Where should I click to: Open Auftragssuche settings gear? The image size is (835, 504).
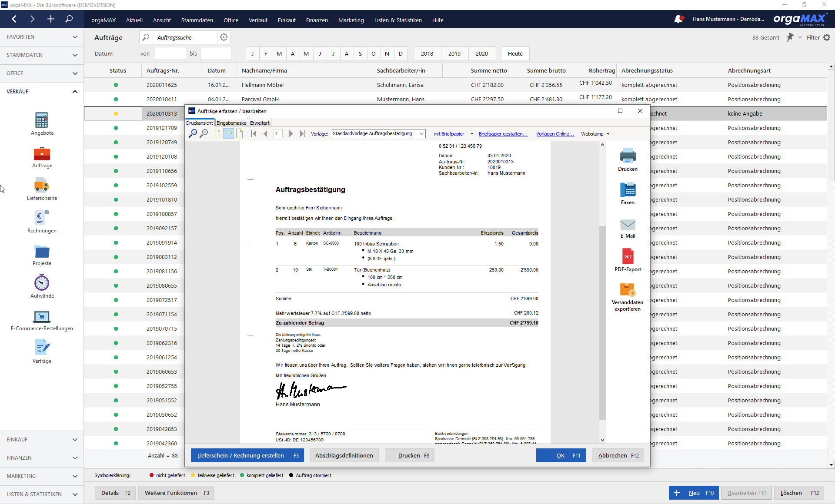click(x=224, y=37)
